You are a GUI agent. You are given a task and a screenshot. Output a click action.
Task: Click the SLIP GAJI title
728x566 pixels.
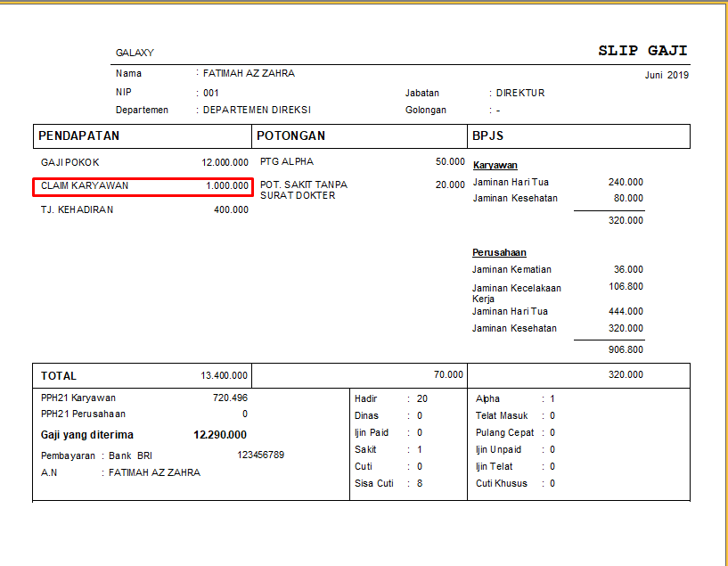642,51
